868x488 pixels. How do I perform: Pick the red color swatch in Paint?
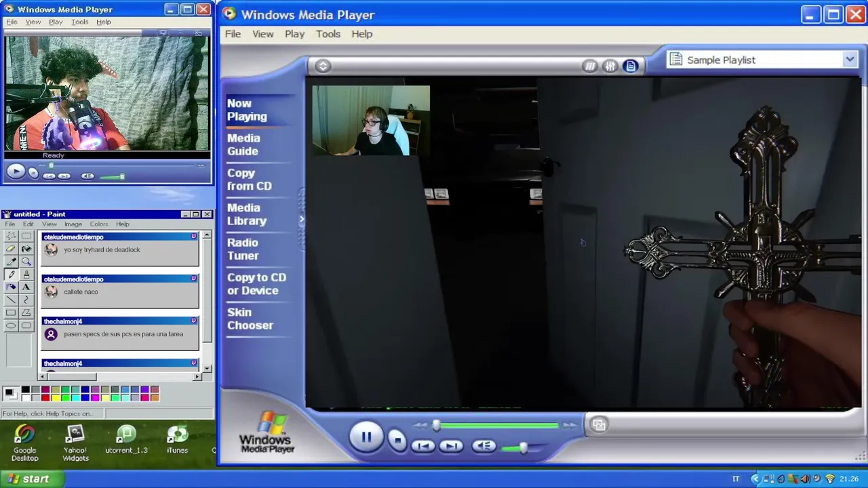(45, 397)
